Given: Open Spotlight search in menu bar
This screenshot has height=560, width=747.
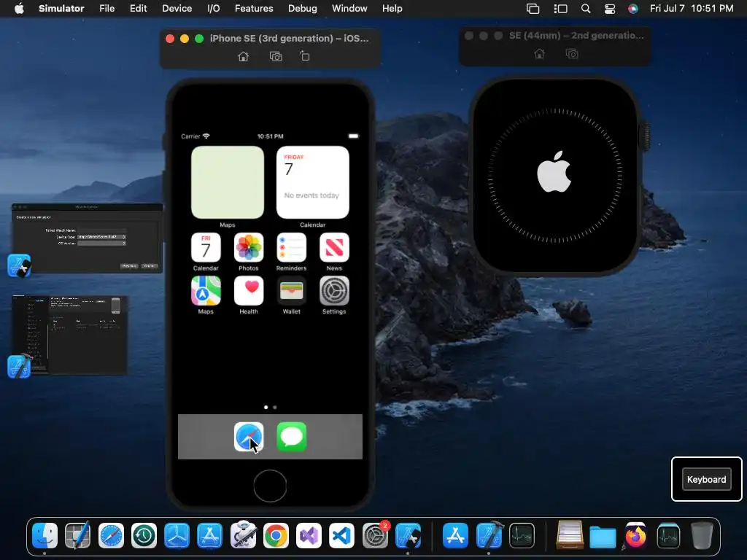Looking at the screenshot, I should point(586,9).
